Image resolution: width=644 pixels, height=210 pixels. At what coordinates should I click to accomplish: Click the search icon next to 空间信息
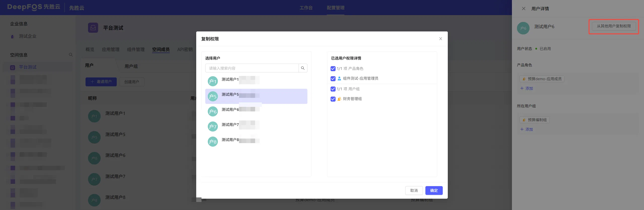71,55
